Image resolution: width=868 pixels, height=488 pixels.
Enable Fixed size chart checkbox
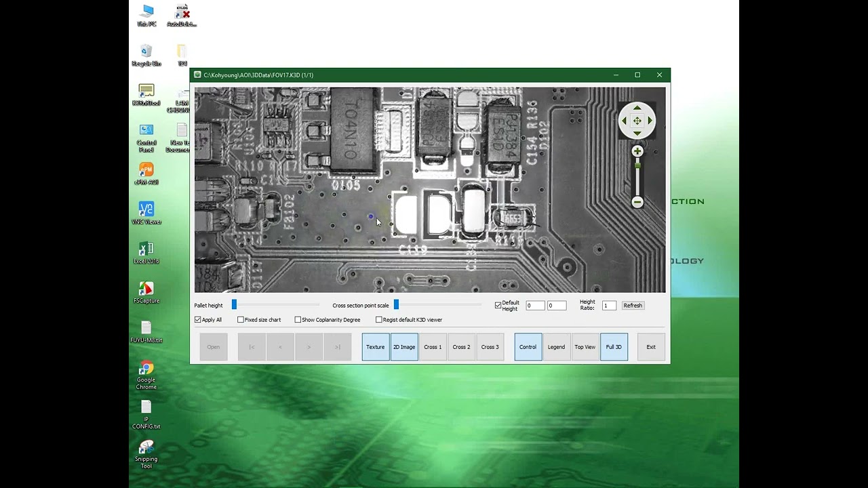click(241, 320)
